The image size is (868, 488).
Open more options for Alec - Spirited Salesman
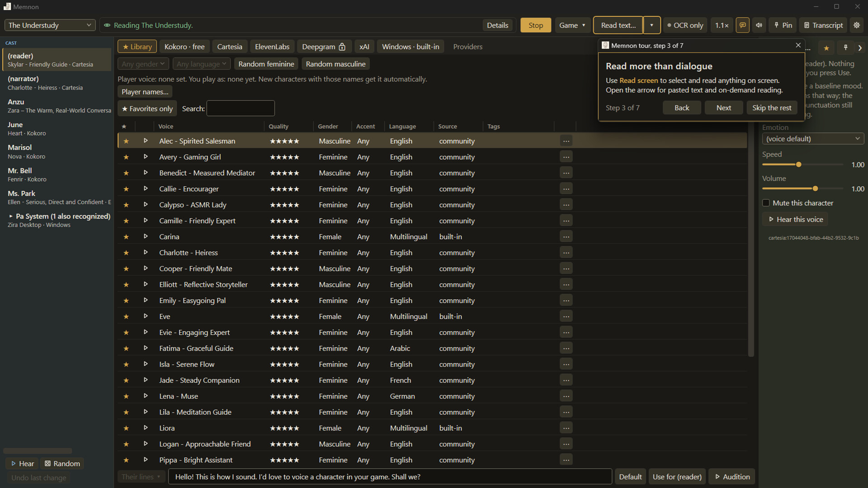coord(566,141)
